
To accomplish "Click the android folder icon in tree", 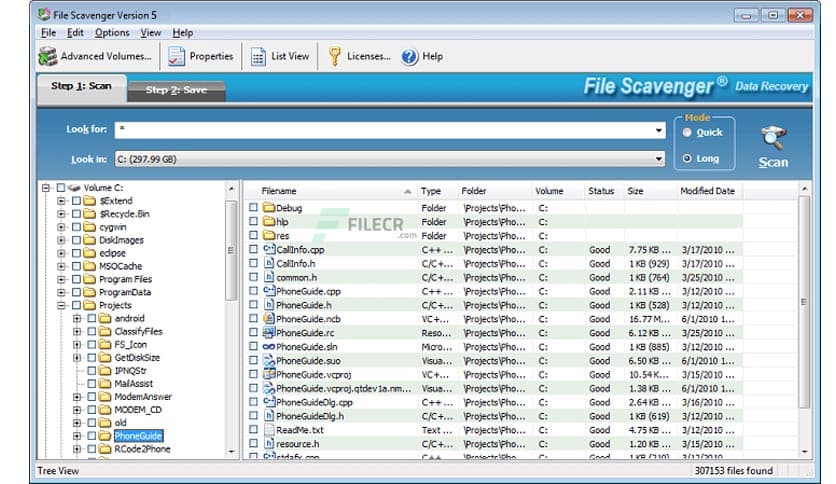I will (105, 318).
